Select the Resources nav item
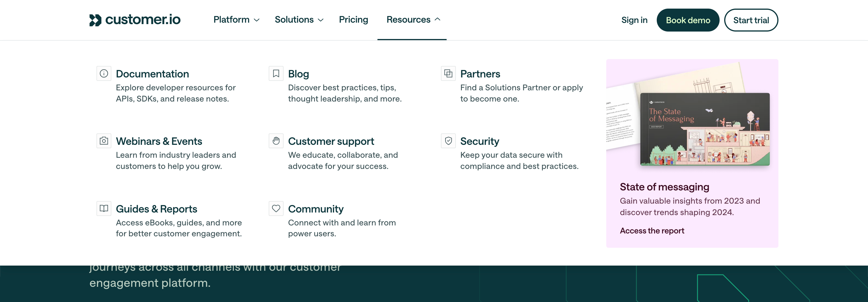 [412, 20]
